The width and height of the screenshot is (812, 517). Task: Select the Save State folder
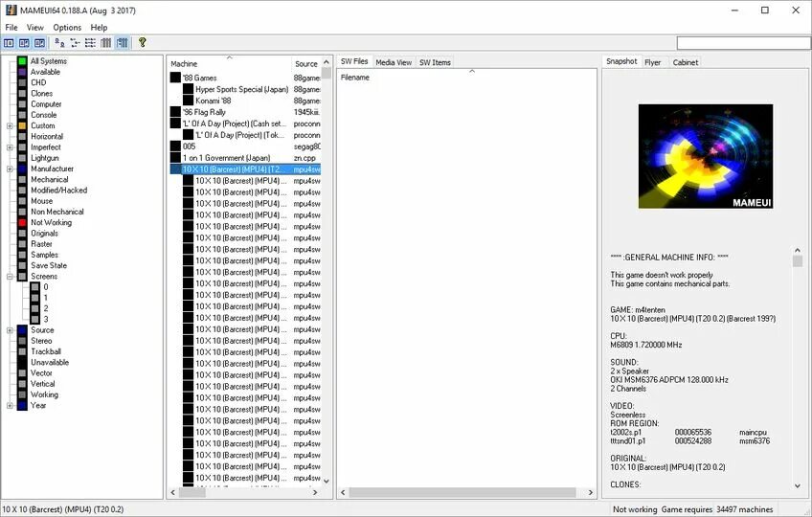click(49, 266)
